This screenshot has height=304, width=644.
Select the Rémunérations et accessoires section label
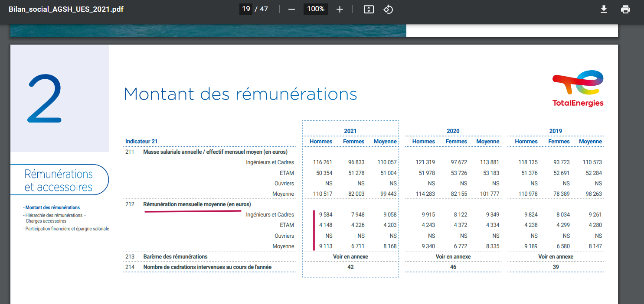[x=59, y=180]
